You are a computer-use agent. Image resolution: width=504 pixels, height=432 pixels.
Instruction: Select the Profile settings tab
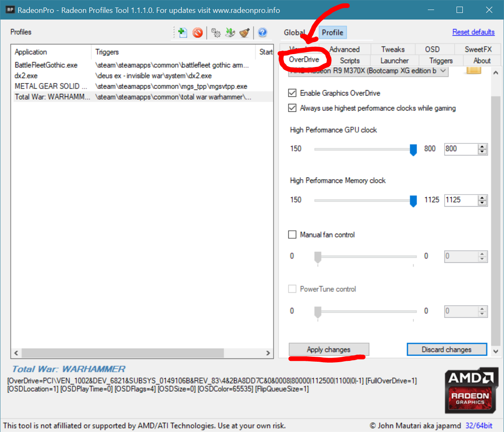[333, 32]
